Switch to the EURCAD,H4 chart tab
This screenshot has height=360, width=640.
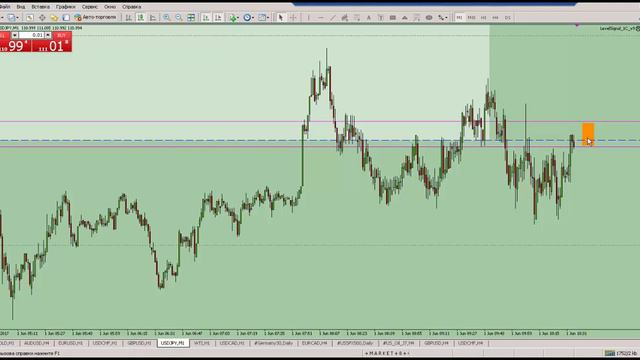tap(314, 343)
